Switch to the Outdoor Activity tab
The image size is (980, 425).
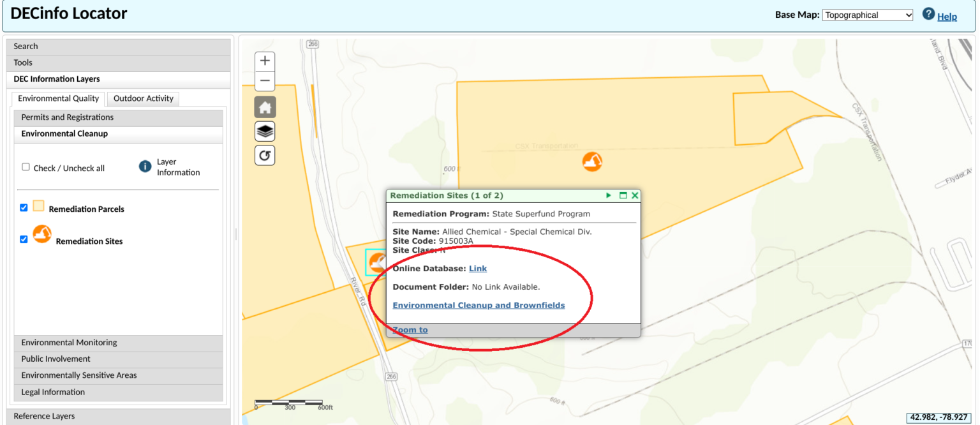tap(142, 98)
